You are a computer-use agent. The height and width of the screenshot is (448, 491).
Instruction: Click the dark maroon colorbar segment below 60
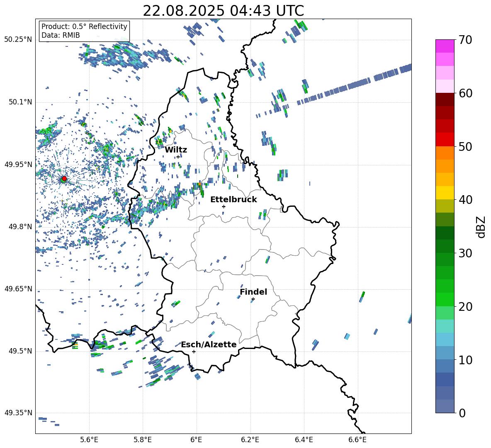coord(445,99)
